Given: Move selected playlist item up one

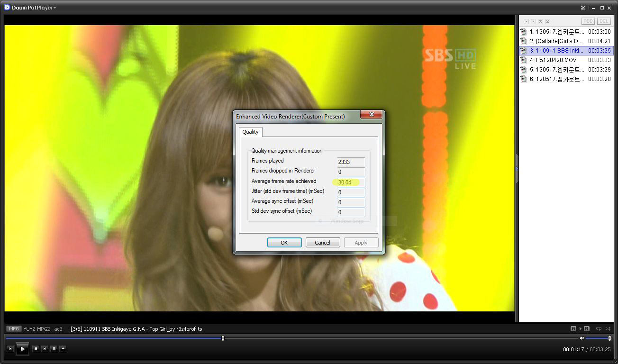Looking at the screenshot, I should pos(526,21).
